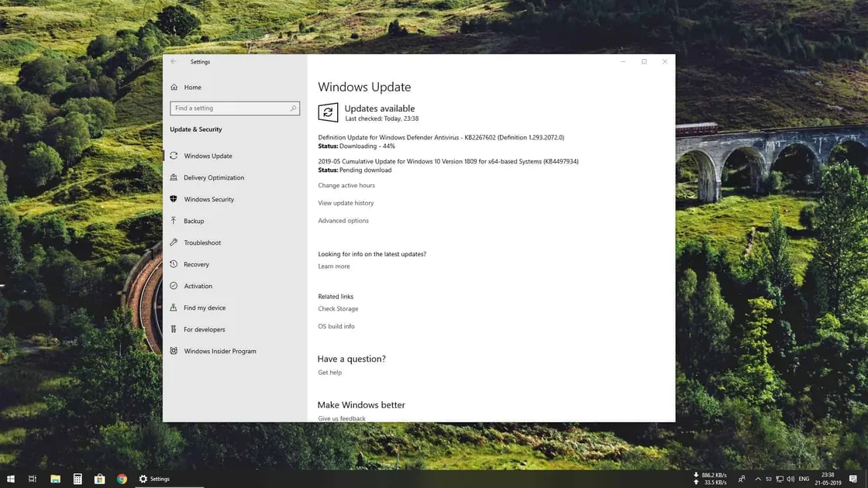This screenshot has width=868, height=488.
Task: Open File Explorer from the taskbar
Action: (x=55, y=479)
